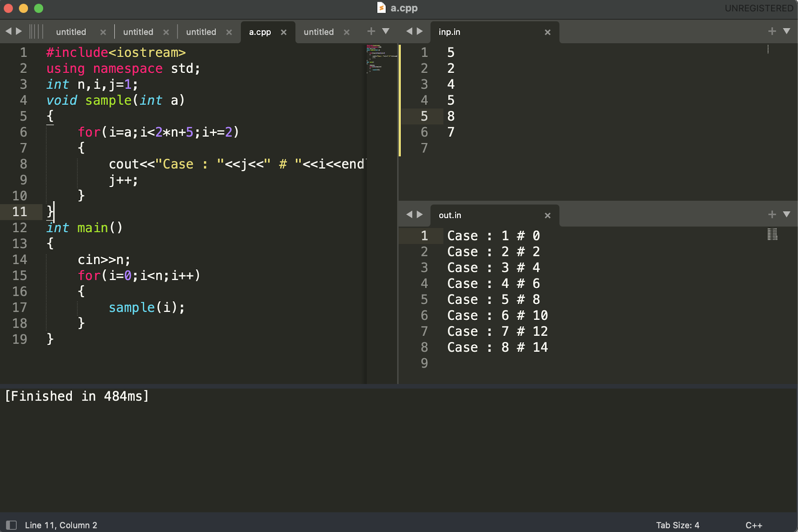Click 'Case : 8 # 14' in out.in
The width and height of the screenshot is (798, 532).
(498, 347)
